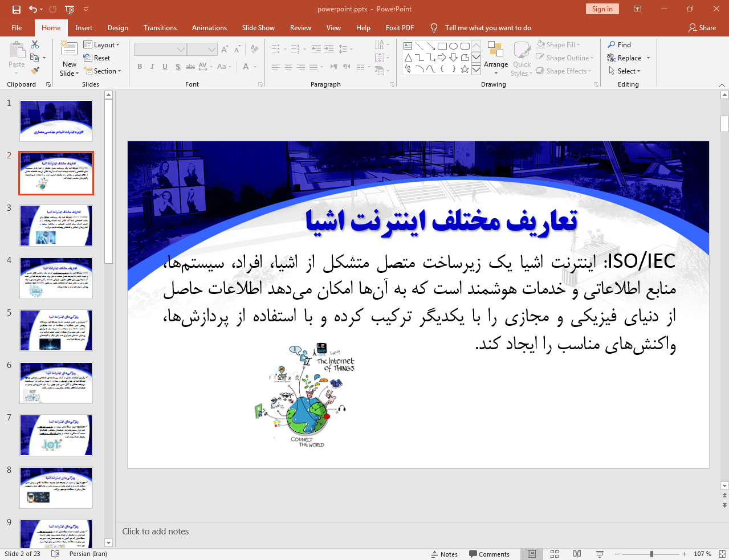The image size is (729, 560).
Task: Click the Sign in button
Action: click(602, 9)
